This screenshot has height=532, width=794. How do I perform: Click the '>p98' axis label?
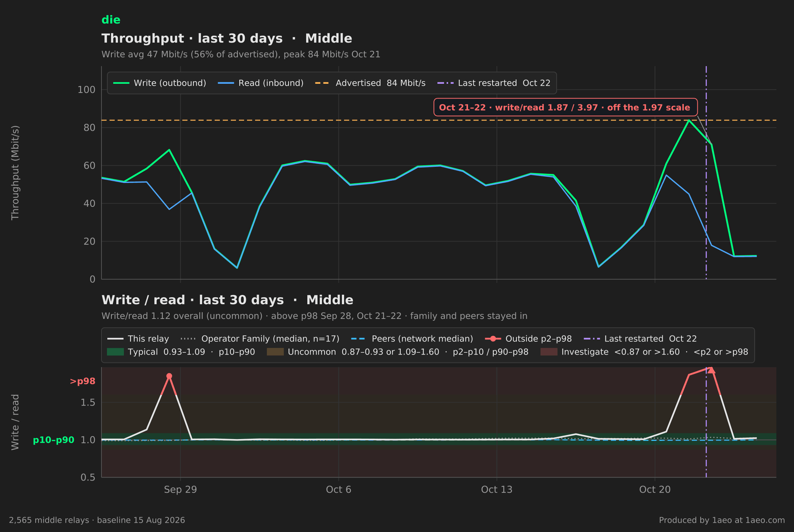[82, 381]
